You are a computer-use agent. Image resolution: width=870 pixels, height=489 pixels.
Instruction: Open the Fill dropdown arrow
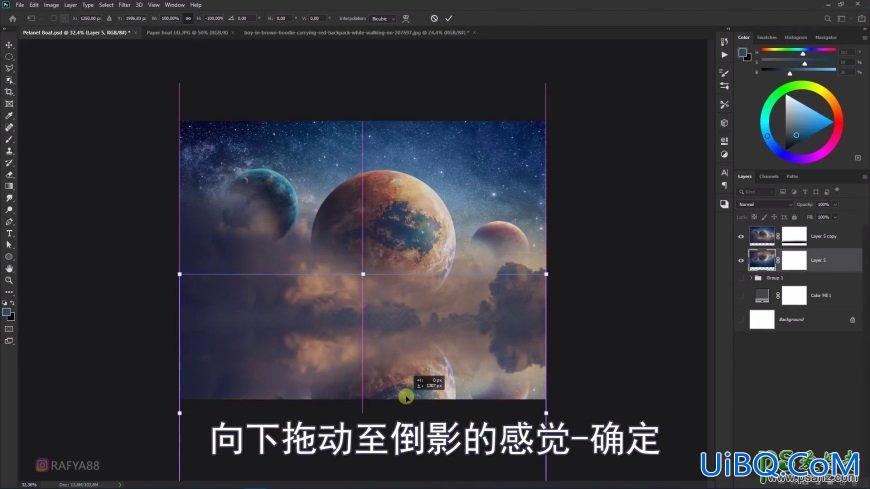pos(835,217)
